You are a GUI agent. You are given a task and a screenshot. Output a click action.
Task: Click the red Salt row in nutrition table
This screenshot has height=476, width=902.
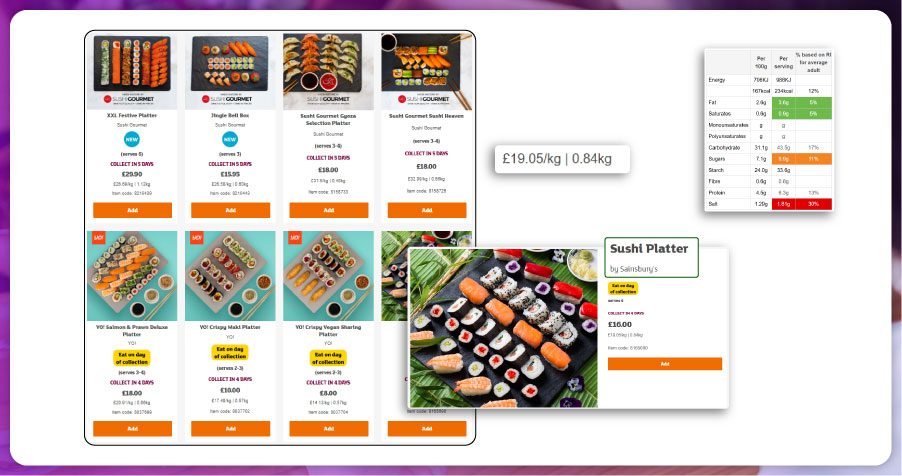click(x=769, y=204)
